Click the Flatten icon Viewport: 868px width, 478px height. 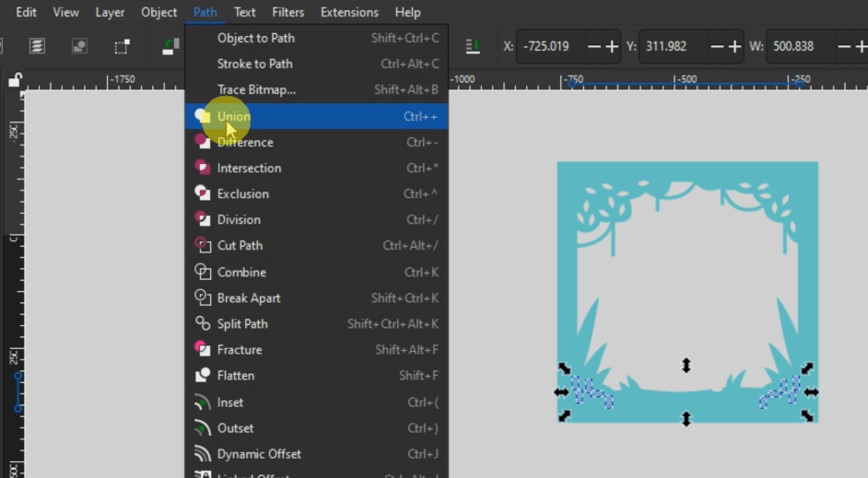point(202,375)
